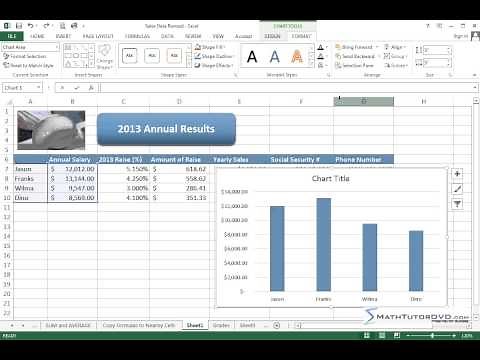Image resolution: width=480 pixels, height=360 pixels.
Task: Choose the blue WordArt A style
Action: click(x=274, y=57)
